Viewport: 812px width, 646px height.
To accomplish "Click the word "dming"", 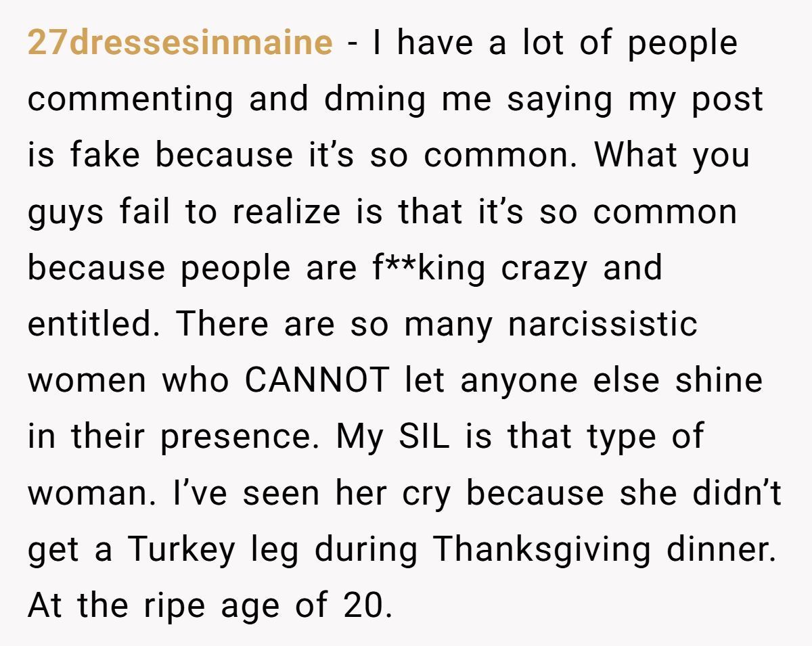I will [375, 100].
